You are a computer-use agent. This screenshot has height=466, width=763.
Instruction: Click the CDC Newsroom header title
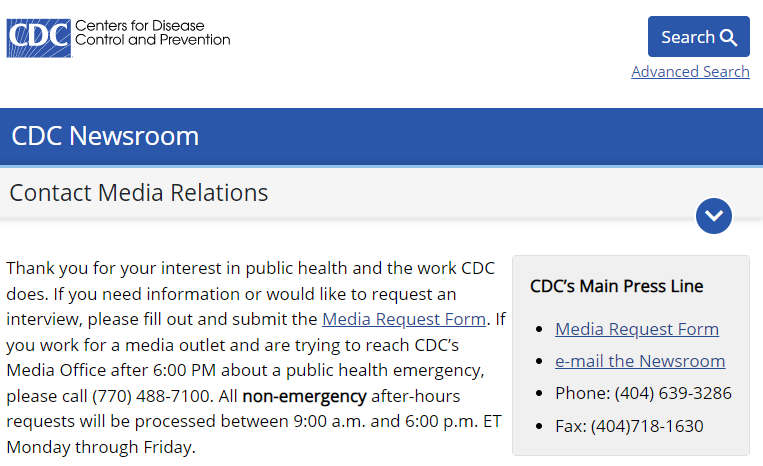105,136
